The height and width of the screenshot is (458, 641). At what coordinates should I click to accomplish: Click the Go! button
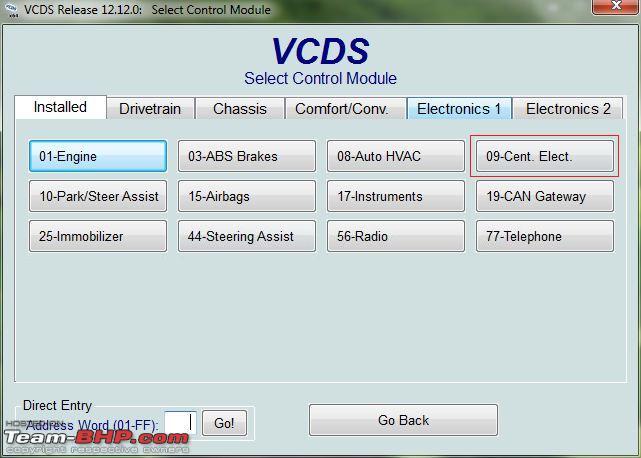(x=224, y=423)
